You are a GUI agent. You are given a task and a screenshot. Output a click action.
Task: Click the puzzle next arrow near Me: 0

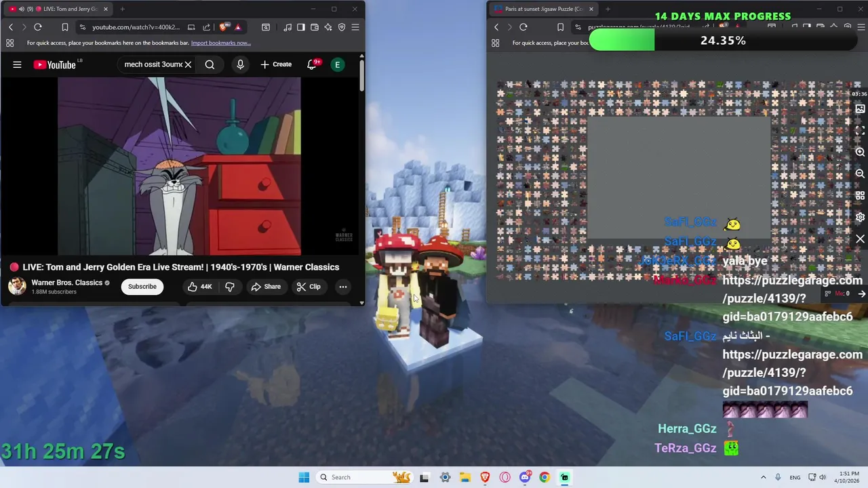[x=861, y=293]
